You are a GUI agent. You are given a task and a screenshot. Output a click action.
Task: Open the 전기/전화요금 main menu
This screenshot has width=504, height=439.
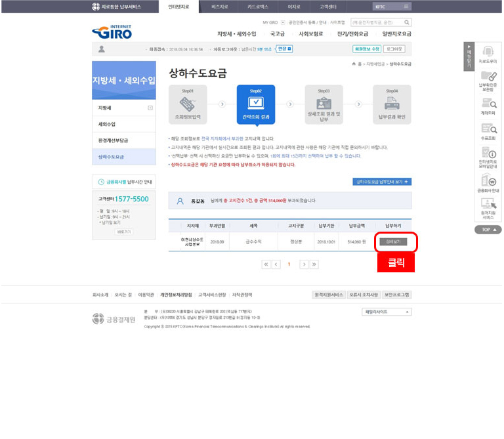pos(352,33)
